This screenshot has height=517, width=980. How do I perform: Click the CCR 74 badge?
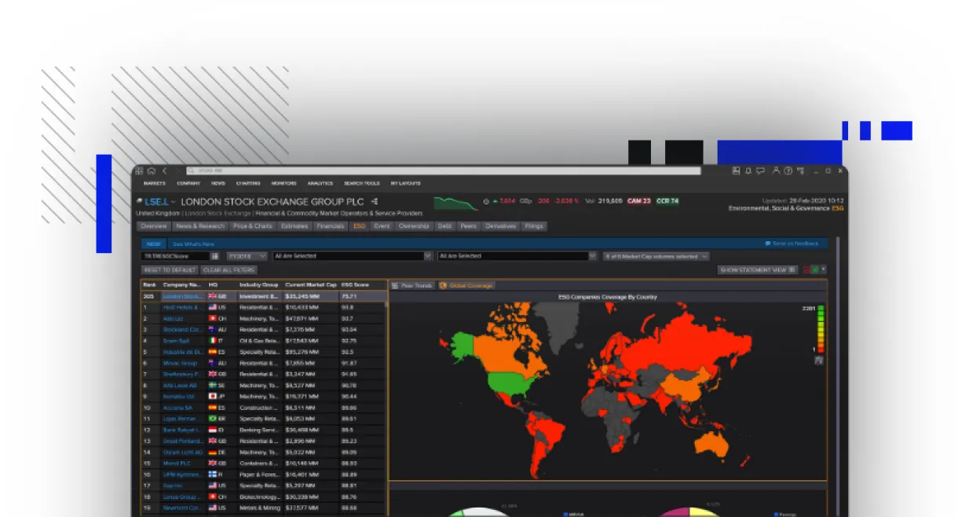pyautogui.click(x=667, y=201)
